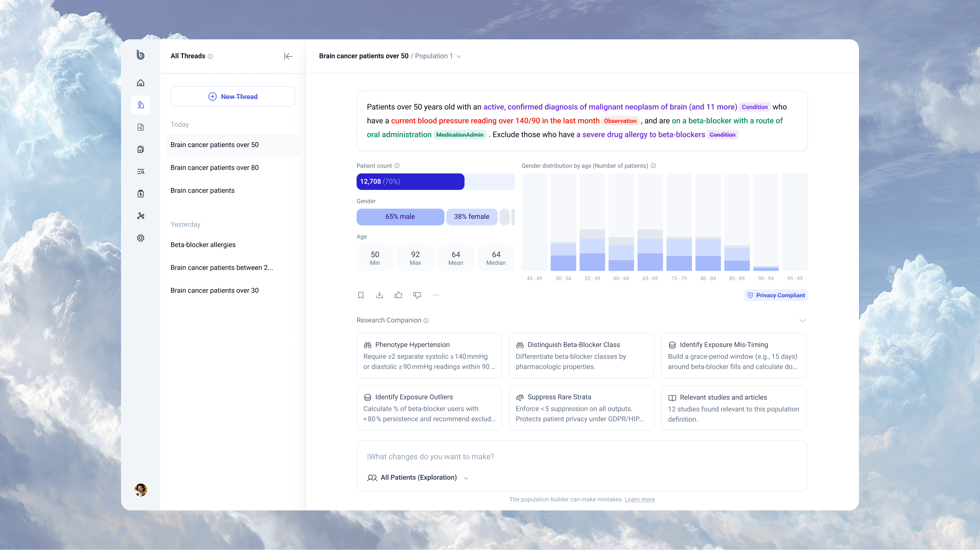Open the Population 1 dropdown
980x550 pixels.
coord(437,56)
